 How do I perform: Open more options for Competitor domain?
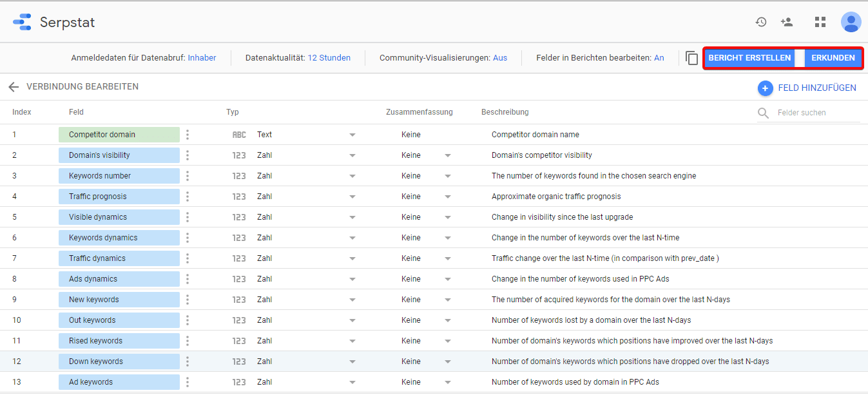[188, 135]
